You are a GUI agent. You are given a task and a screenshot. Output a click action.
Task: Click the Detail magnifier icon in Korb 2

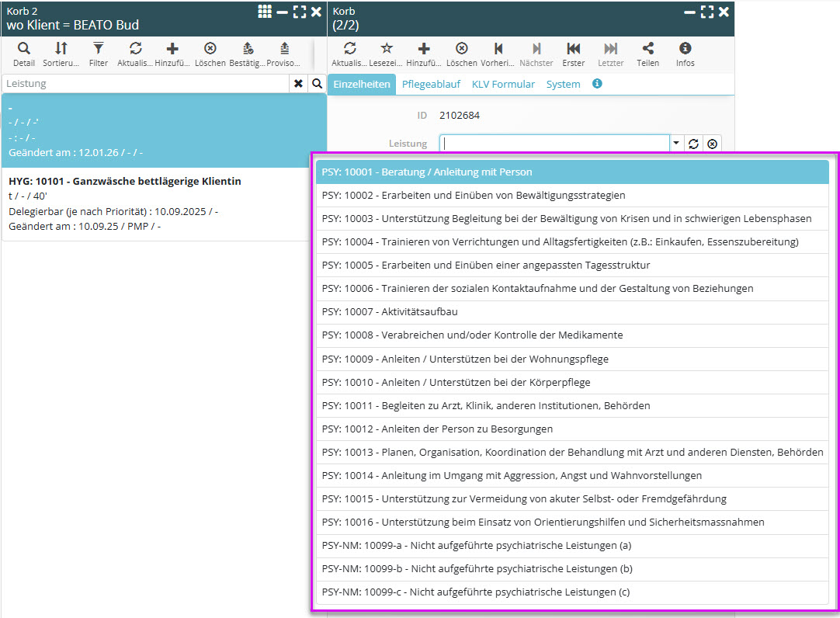click(23, 49)
